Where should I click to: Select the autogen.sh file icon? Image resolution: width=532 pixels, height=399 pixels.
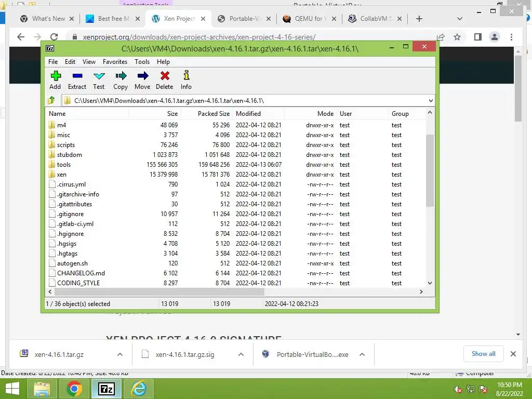[52, 263]
